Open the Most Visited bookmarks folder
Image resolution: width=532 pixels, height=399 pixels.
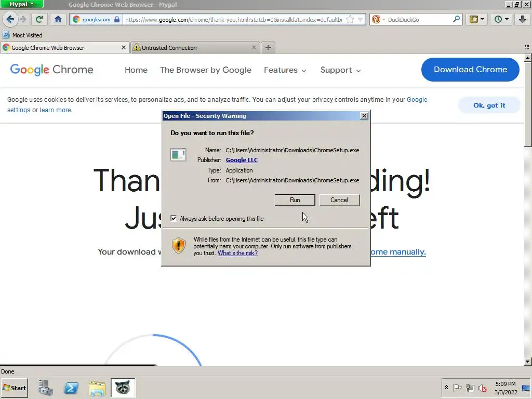[x=23, y=35]
